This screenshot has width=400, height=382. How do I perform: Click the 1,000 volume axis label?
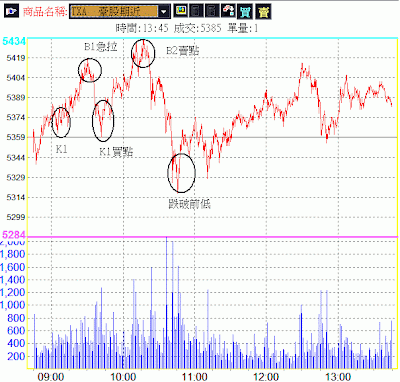click(x=12, y=305)
